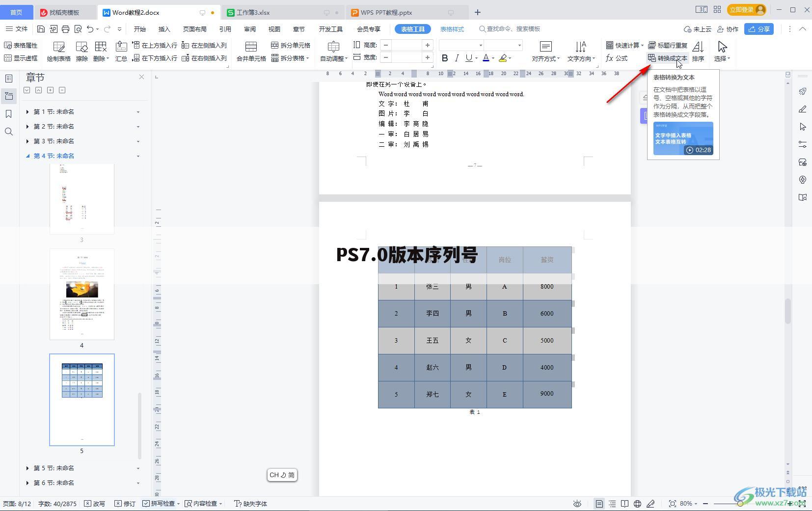Select page 5 thumbnail

(82, 400)
